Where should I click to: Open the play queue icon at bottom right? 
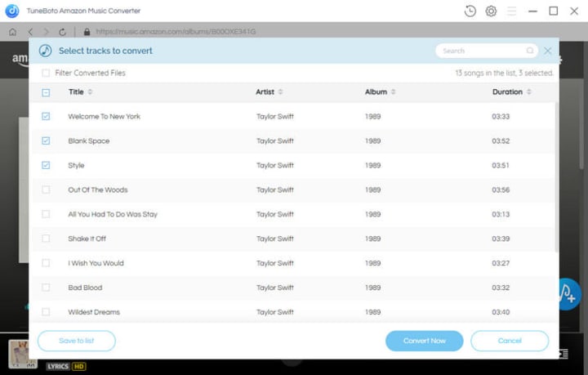pyautogui.click(x=563, y=354)
